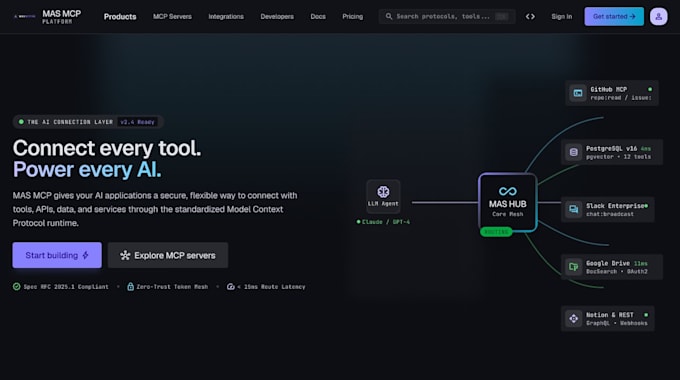Focus the search protocols and tools field
This screenshot has height=380, width=680.
(447, 16)
